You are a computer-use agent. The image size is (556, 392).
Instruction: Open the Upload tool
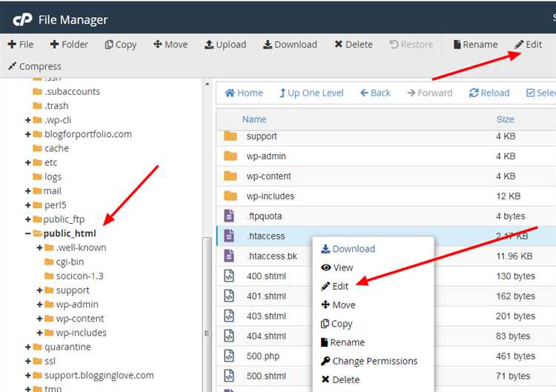[225, 44]
